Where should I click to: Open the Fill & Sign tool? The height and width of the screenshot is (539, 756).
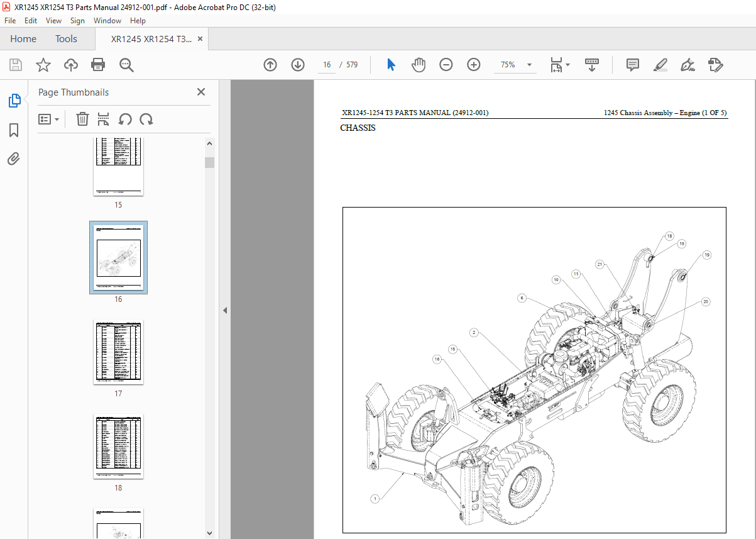pyautogui.click(x=688, y=64)
